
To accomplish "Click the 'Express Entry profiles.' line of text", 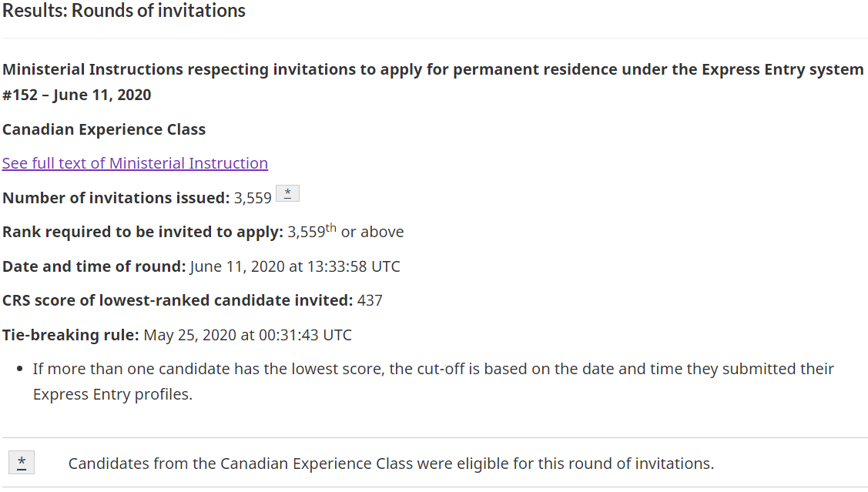I will pos(112,394).
